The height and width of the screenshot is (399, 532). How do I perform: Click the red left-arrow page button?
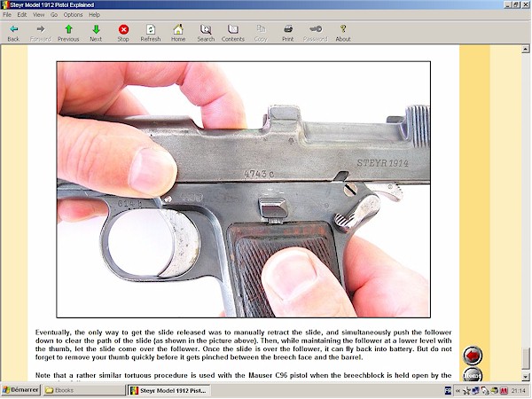[473, 356]
